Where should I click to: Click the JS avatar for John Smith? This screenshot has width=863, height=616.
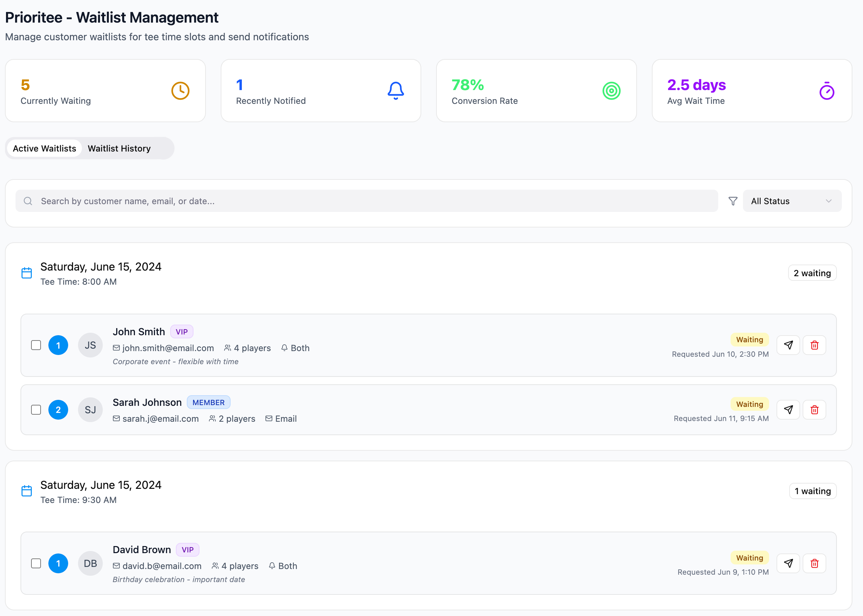90,345
